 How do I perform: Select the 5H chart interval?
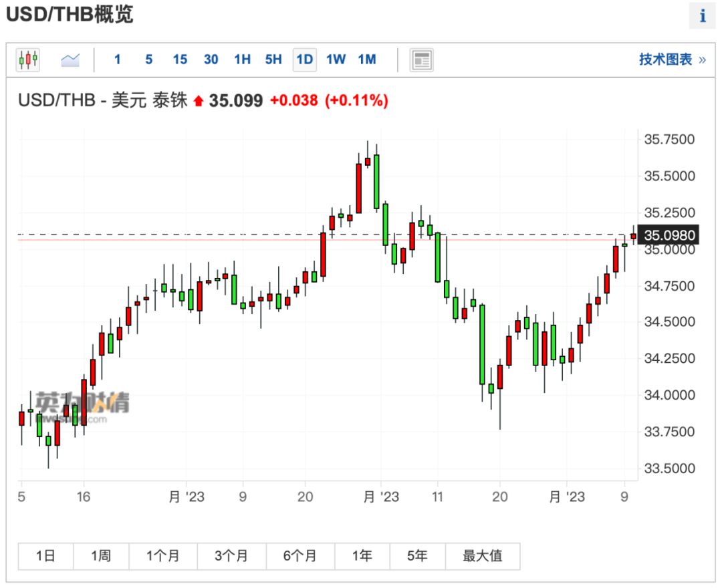273,59
